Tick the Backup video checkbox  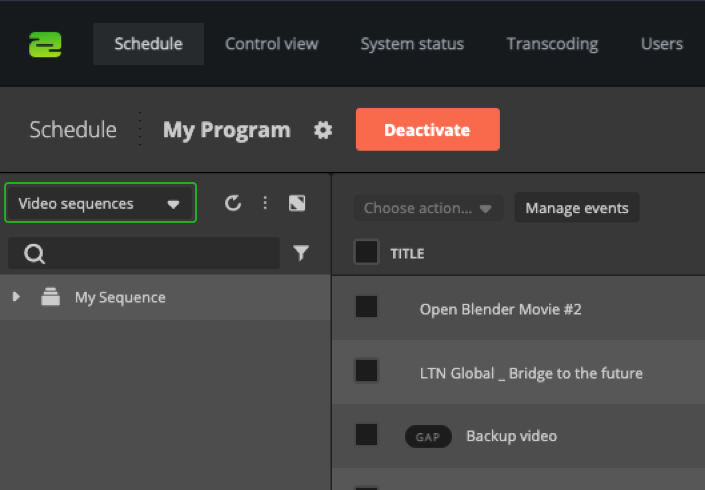pyautogui.click(x=366, y=434)
